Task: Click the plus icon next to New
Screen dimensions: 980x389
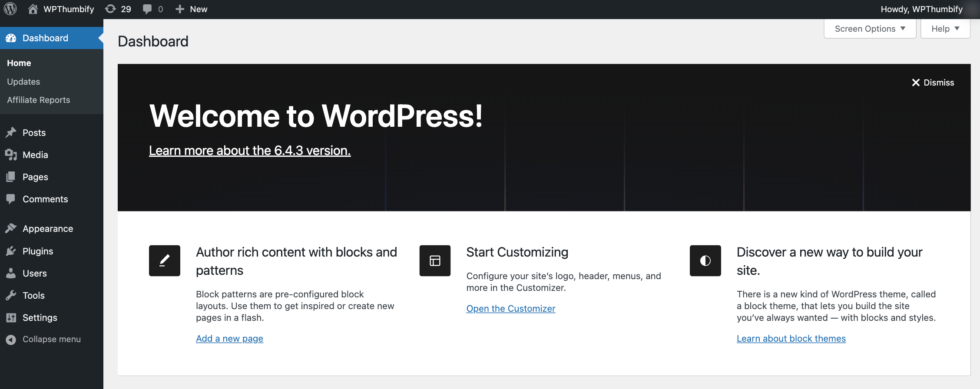Action: point(180,9)
